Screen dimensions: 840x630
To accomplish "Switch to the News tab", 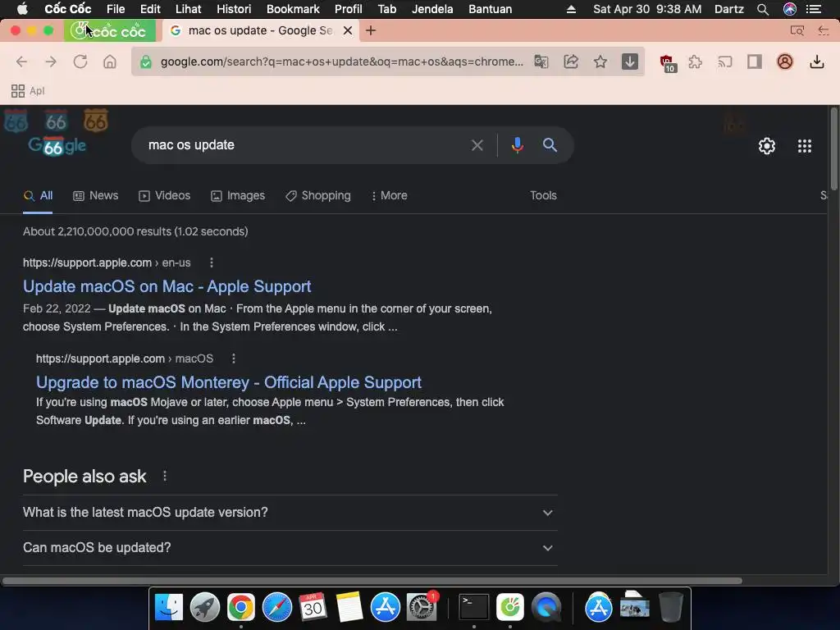I will (x=95, y=195).
